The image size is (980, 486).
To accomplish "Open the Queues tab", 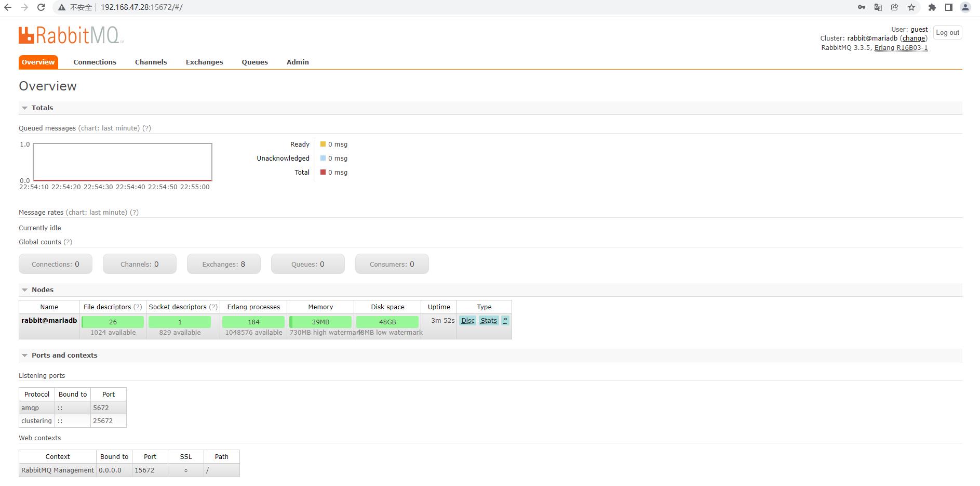I will click(255, 62).
